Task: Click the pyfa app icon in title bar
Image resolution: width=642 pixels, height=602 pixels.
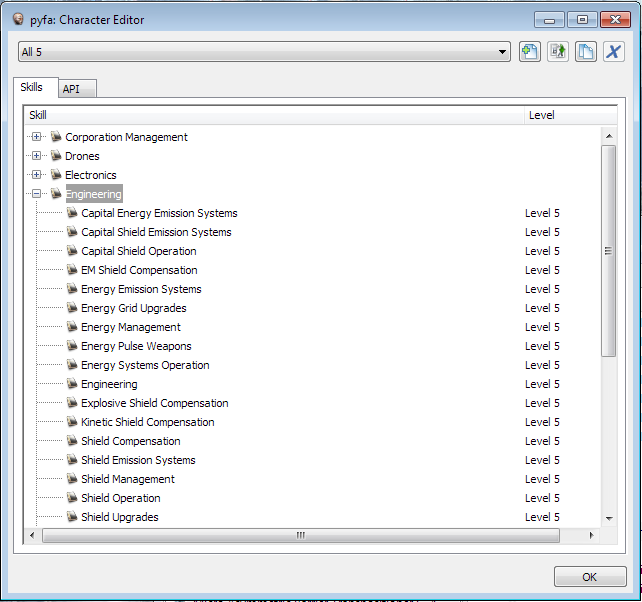Action: point(18,19)
